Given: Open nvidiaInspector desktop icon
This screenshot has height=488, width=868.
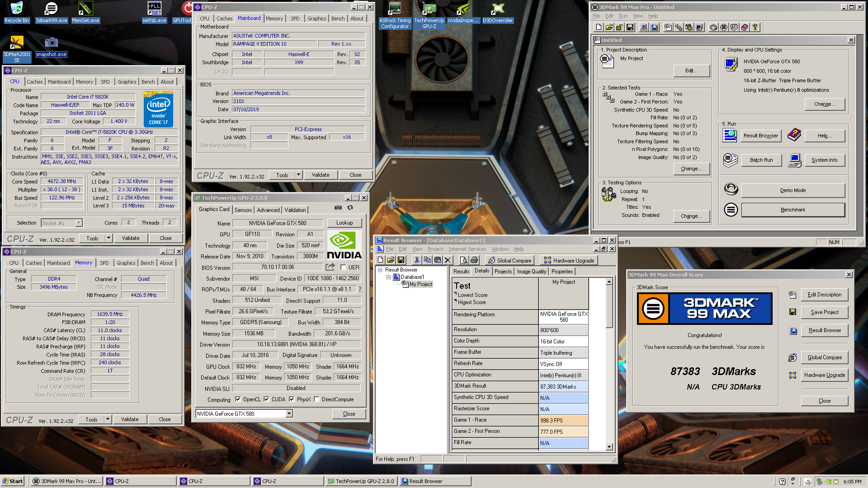Looking at the screenshot, I should pos(463,13).
